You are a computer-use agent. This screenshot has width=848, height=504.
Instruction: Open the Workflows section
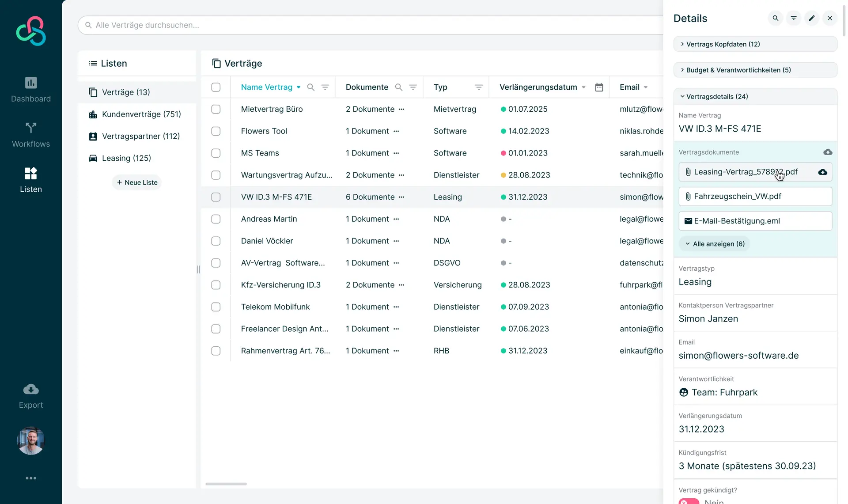[x=31, y=135]
